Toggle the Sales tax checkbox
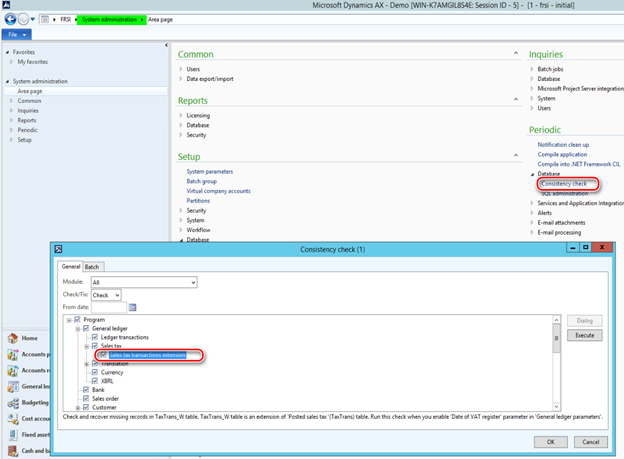Image resolution: width=624 pixels, height=459 pixels. 95,346
